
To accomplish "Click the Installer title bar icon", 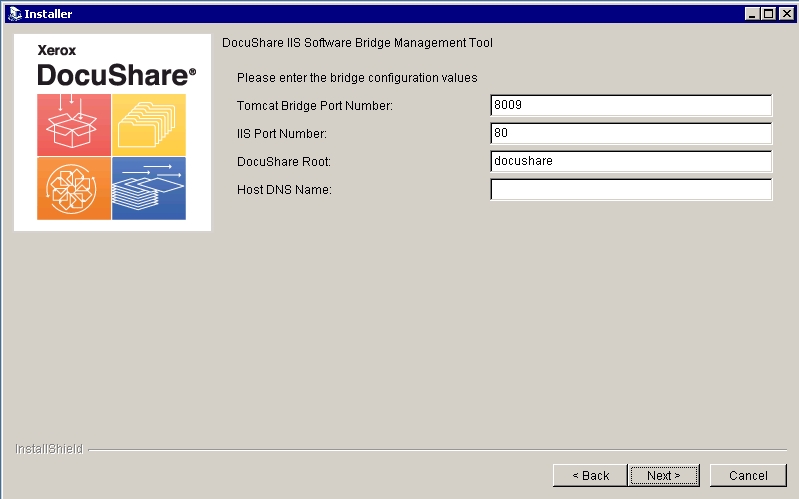I will pyautogui.click(x=14, y=14).
